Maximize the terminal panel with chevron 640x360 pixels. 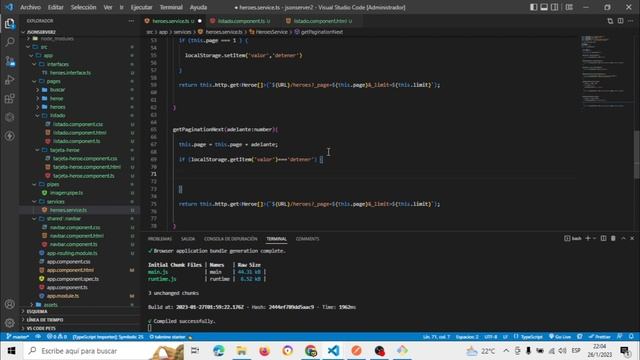[623, 238]
